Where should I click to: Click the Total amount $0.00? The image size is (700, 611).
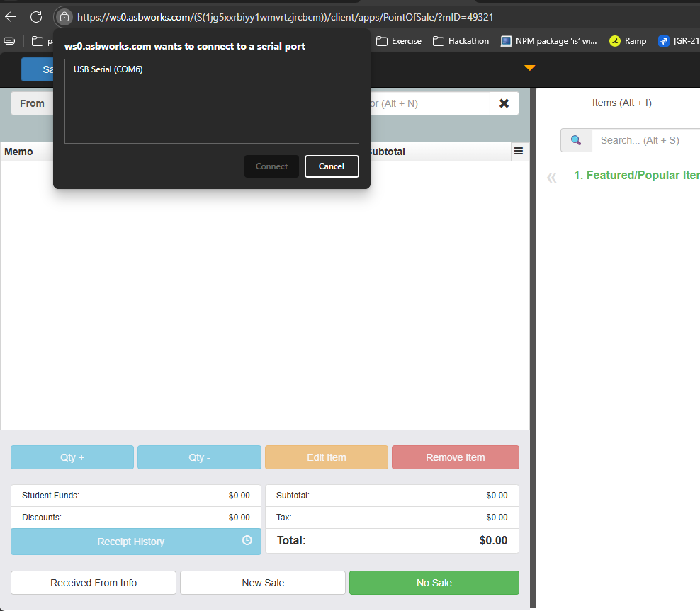pyautogui.click(x=493, y=540)
